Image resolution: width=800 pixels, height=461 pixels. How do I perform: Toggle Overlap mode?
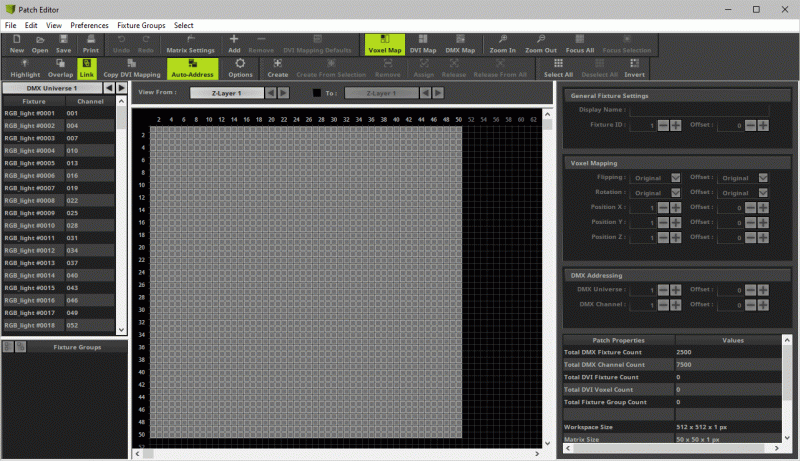tap(60, 68)
